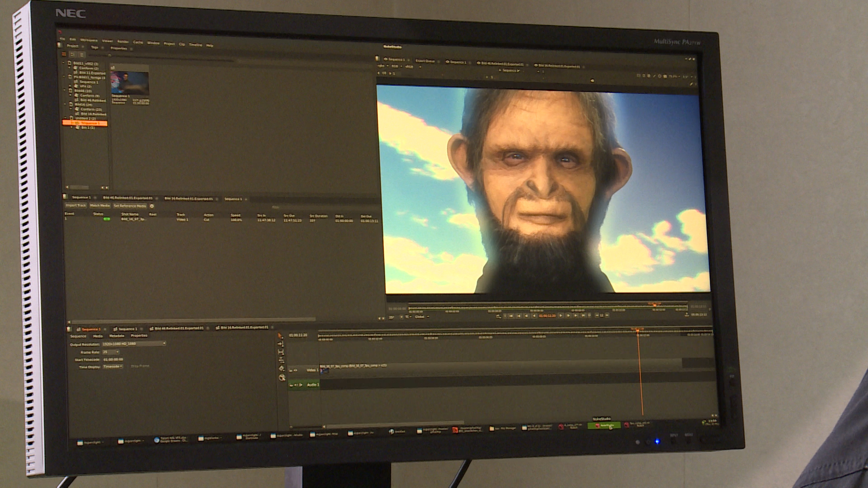The width and height of the screenshot is (868, 488).
Task: Click the Match Media button
Action: [x=100, y=206]
